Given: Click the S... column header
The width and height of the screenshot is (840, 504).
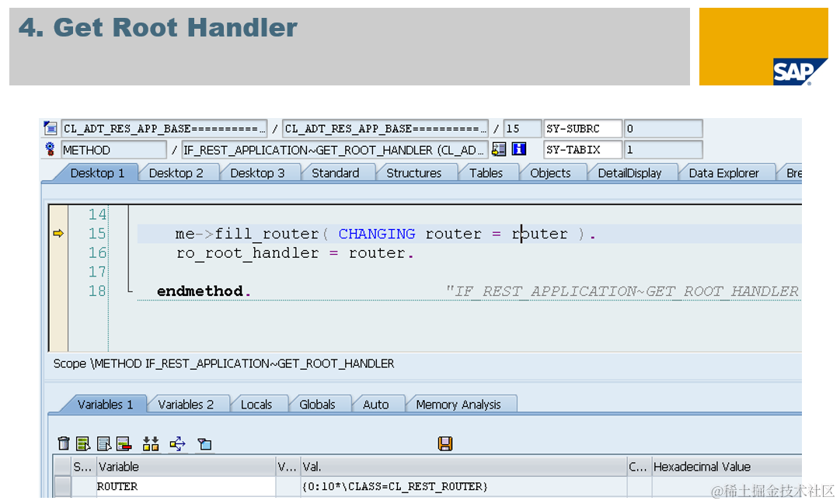Looking at the screenshot, I should tap(82, 467).
